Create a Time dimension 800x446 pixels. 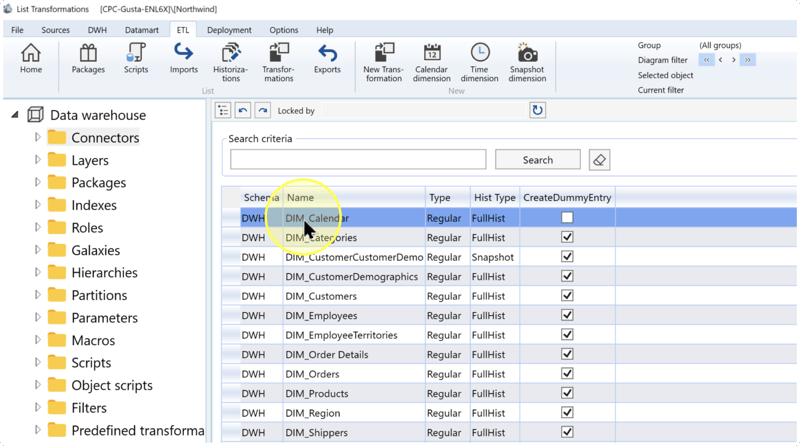[480, 63]
